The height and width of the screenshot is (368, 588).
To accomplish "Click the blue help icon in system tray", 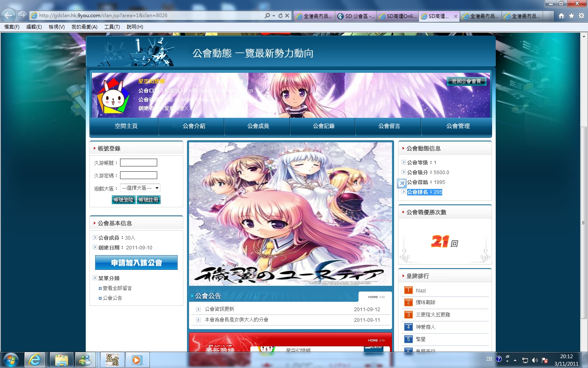I will coord(499,359).
